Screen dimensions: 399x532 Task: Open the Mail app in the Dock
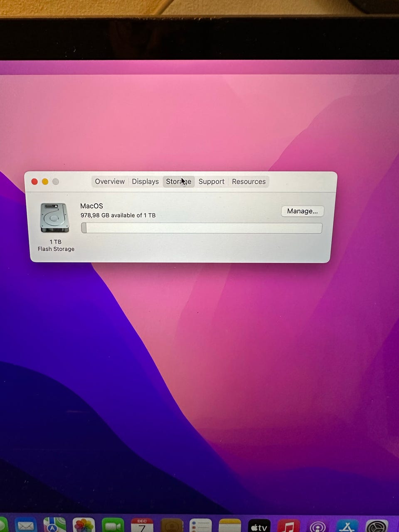coord(26,525)
